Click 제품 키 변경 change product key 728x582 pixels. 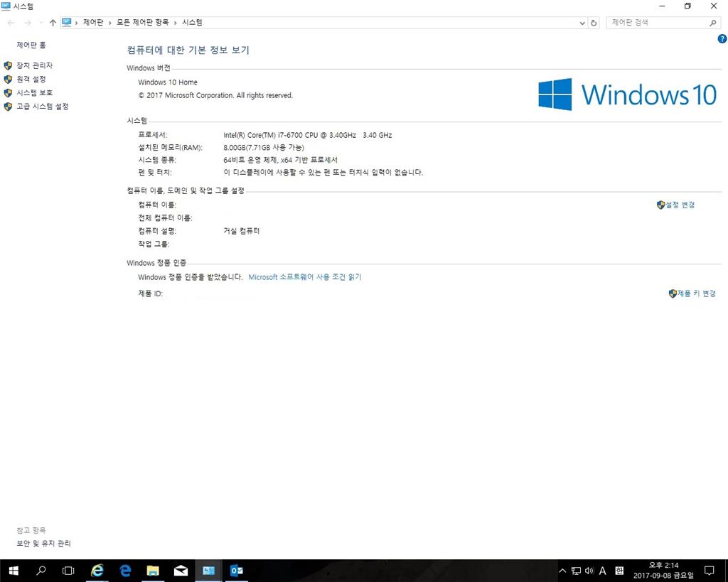click(x=697, y=293)
